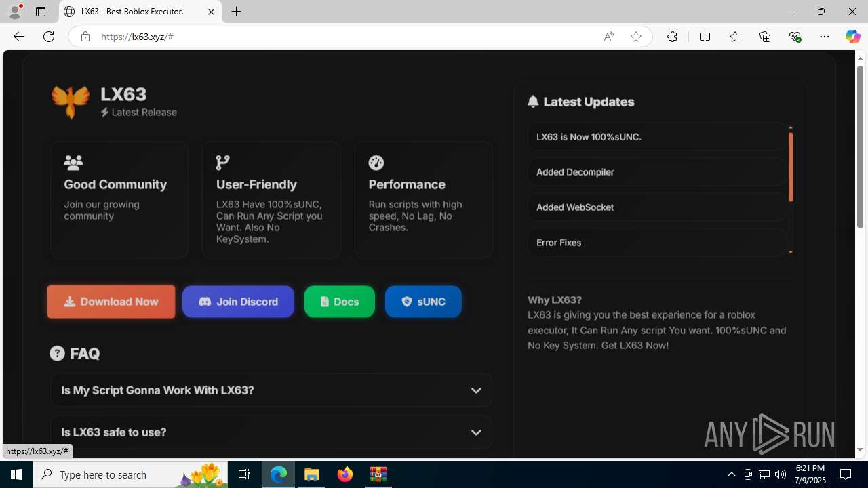This screenshot has height=488, width=868.
Task: Open the Extensions puzzle icon
Action: pos(672,37)
